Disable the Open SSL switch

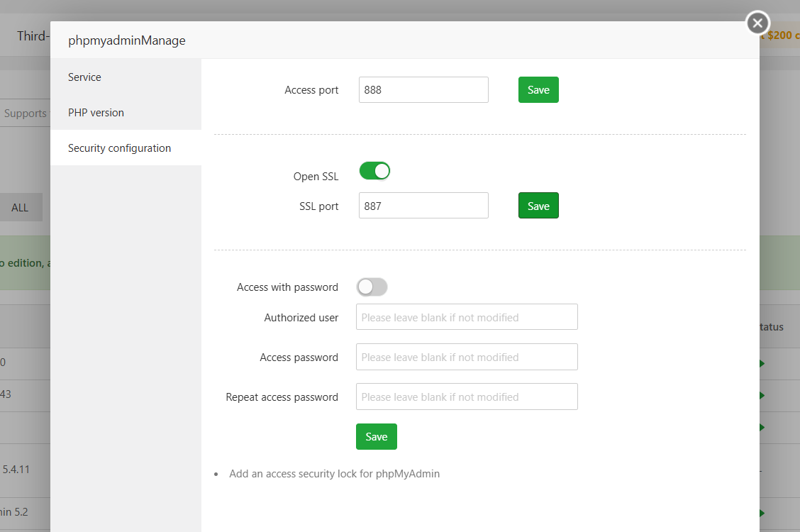[x=374, y=171]
